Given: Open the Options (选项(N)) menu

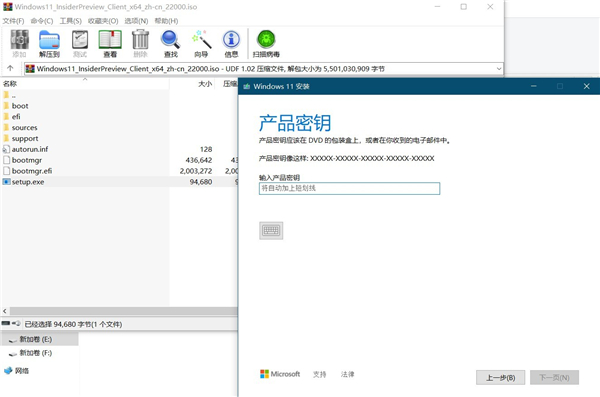Looking at the screenshot, I should coord(136,21).
